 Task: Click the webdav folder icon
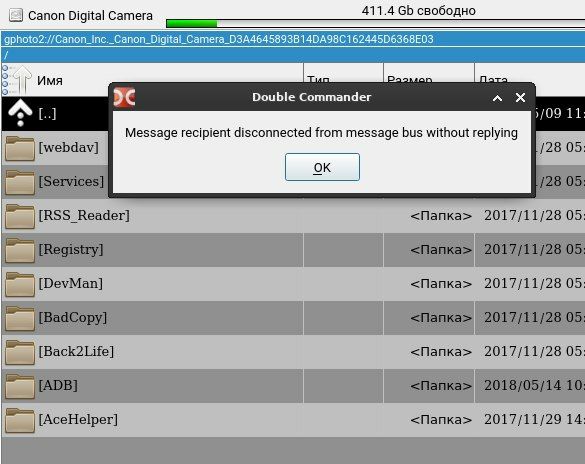point(20,148)
